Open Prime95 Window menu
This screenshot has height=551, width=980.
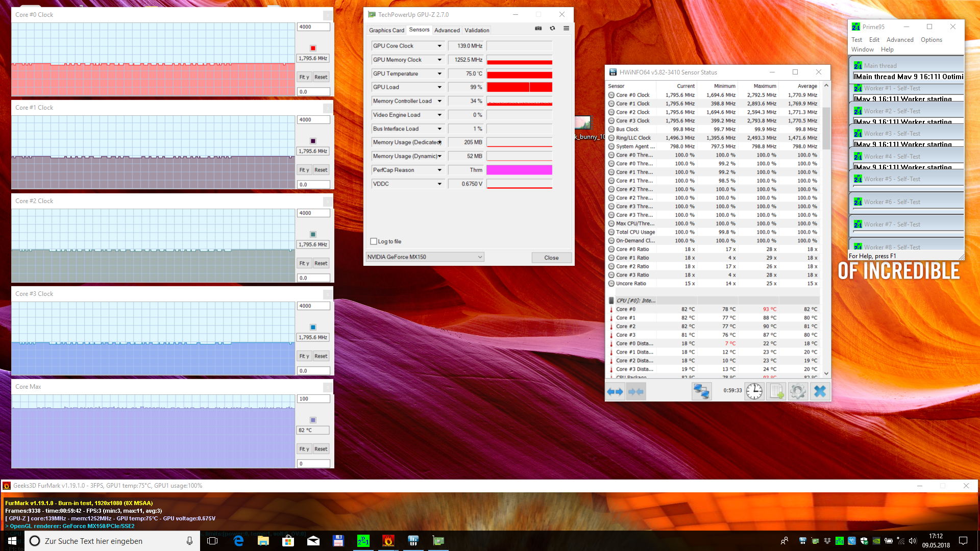[862, 49]
